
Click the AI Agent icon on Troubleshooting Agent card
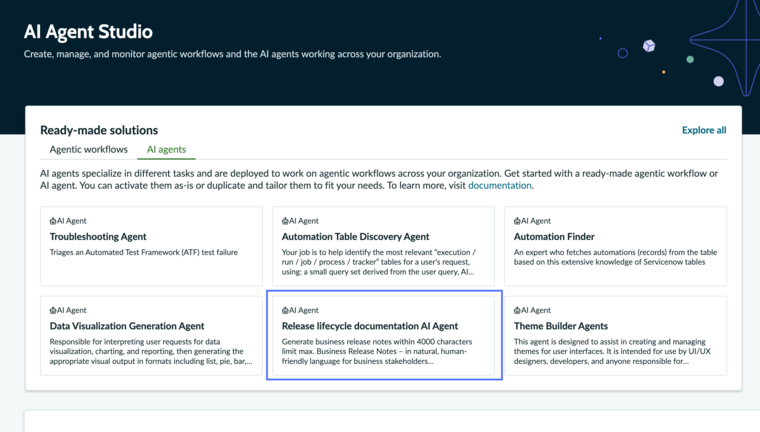pyautogui.click(x=53, y=221)
